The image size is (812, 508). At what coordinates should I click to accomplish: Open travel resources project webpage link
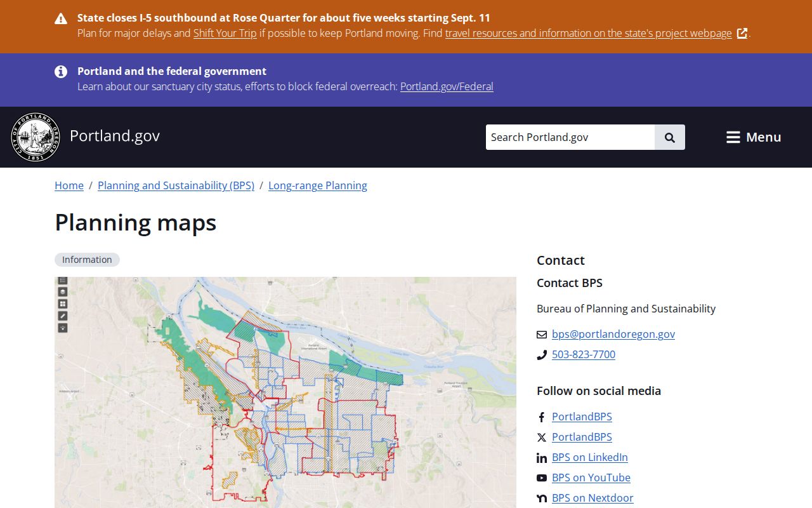(589, 33)
